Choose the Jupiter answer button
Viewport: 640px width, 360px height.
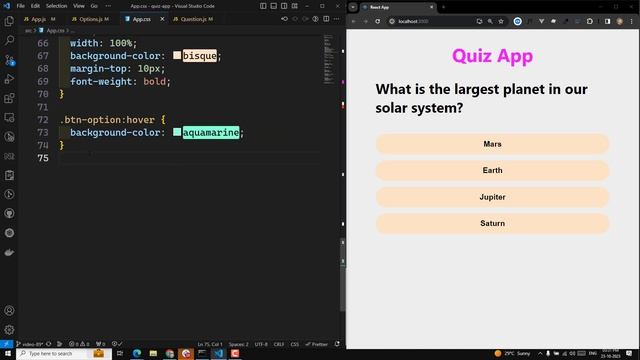pyautogui.click(x=492, y=197)
